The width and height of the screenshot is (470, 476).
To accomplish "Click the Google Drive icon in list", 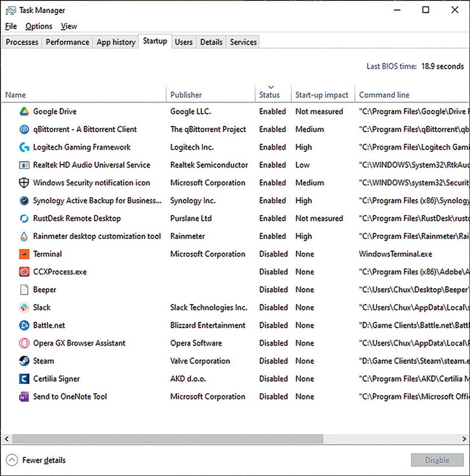I will point(24,112).
